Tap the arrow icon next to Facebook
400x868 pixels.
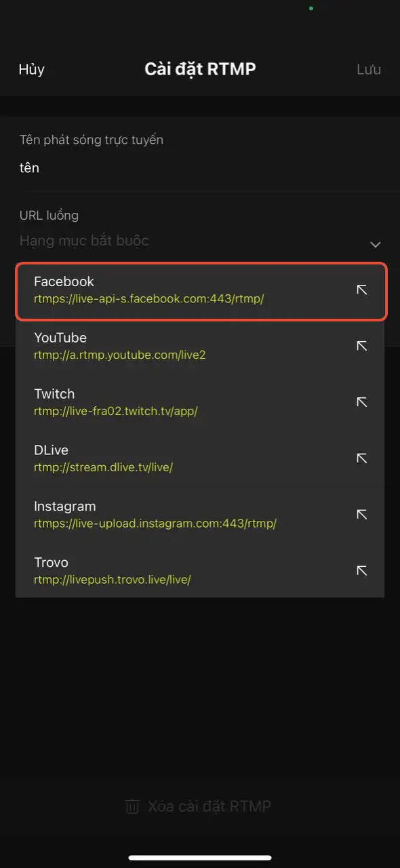362,290
